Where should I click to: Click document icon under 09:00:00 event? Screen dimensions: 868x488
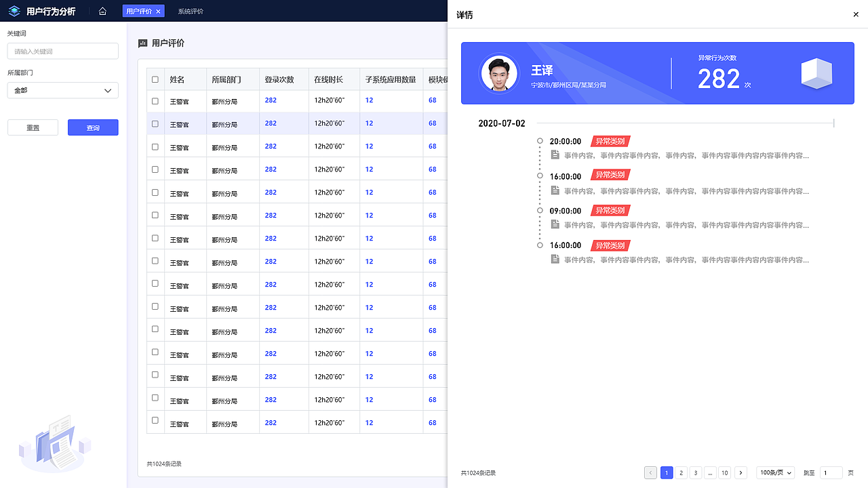(x=555, y=224)
